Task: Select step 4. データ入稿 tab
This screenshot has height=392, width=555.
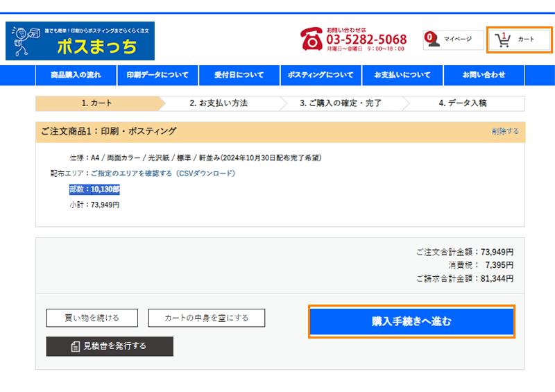Action: [462, 103]
